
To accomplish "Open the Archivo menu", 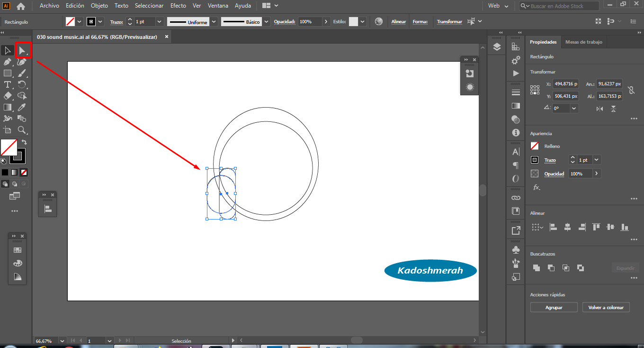I will tap(49, 6).
